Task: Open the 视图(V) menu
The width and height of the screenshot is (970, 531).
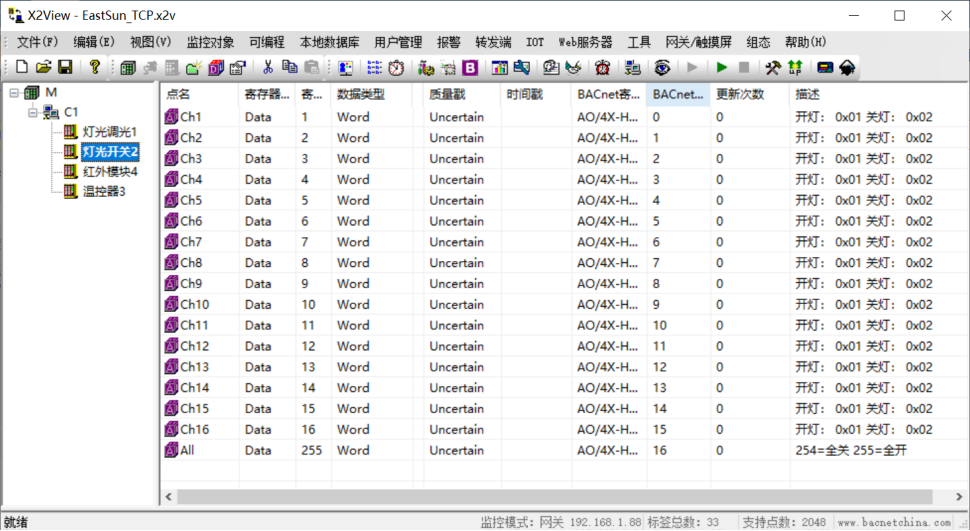Action: click(x=150, y=42)
